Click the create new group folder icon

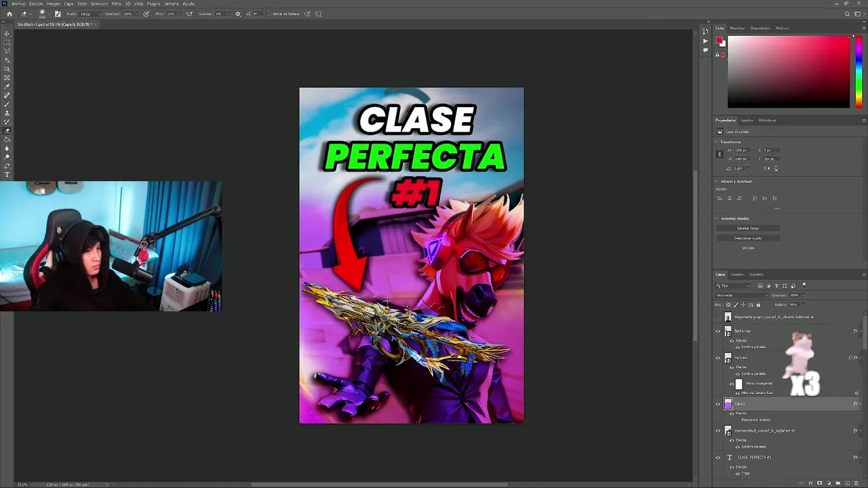click(x=837, y=483)
